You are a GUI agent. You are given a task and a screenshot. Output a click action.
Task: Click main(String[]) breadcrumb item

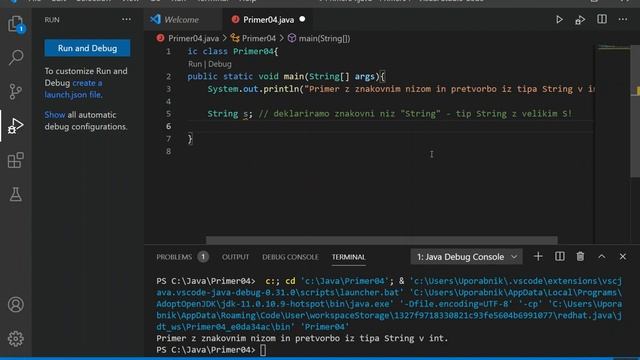(x=324, y=38)
